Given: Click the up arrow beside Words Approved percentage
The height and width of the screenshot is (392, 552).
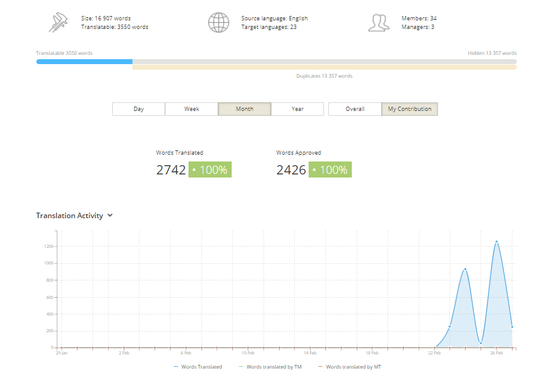Looking at the screenshot, I should coord(314,169).
